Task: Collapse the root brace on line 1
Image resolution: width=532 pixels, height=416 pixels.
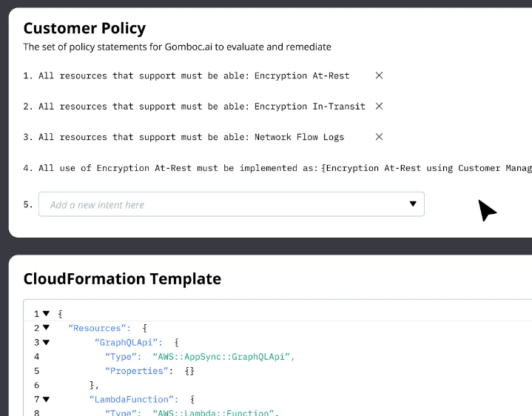Action: pyautogui.click(x=46, y=314)
